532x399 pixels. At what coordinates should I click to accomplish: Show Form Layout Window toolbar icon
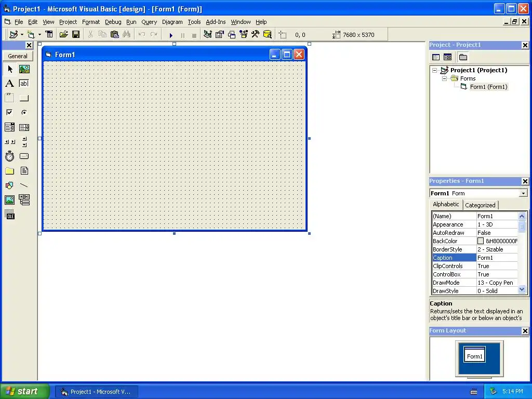232,34
